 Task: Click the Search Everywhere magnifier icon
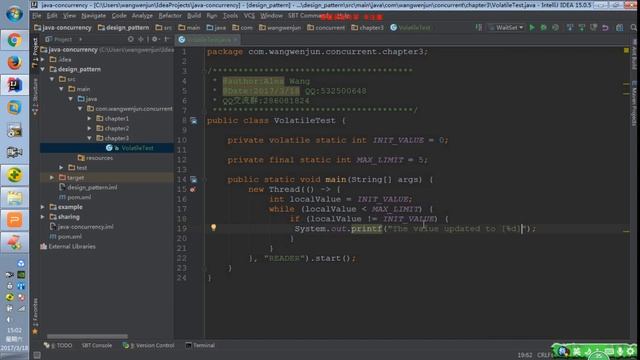[633, 27]
